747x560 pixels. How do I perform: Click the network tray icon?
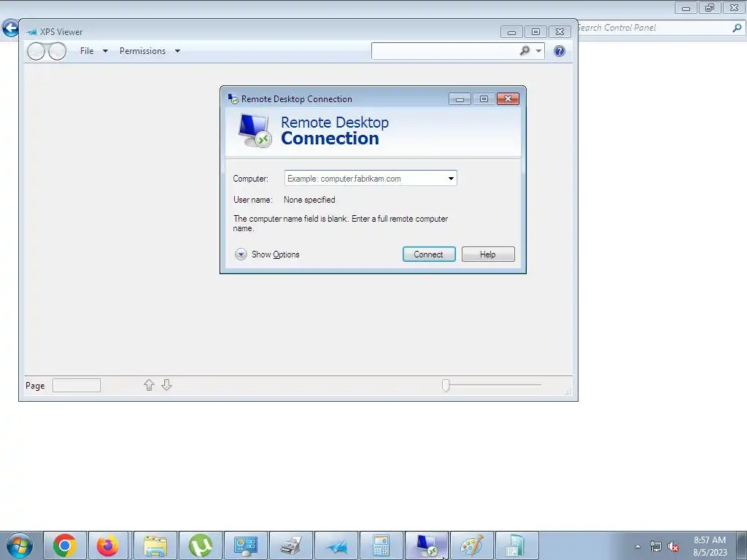pos(656,546)
